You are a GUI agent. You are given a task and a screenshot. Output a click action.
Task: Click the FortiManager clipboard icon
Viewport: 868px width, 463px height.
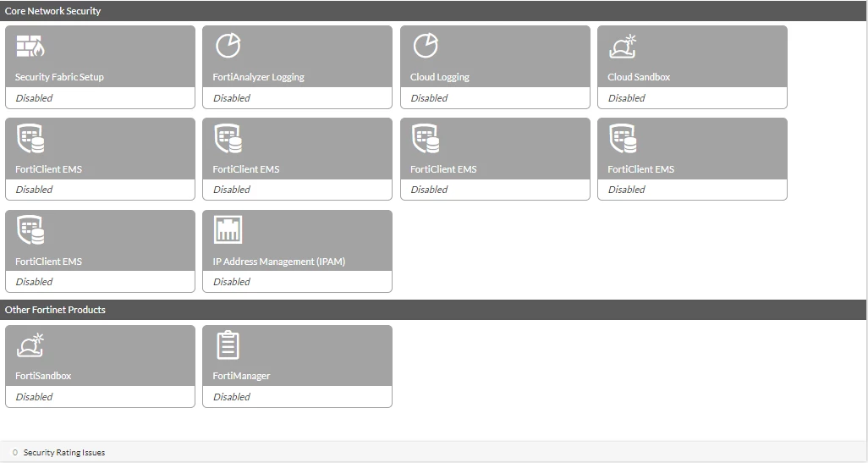(x=228, y=344)
